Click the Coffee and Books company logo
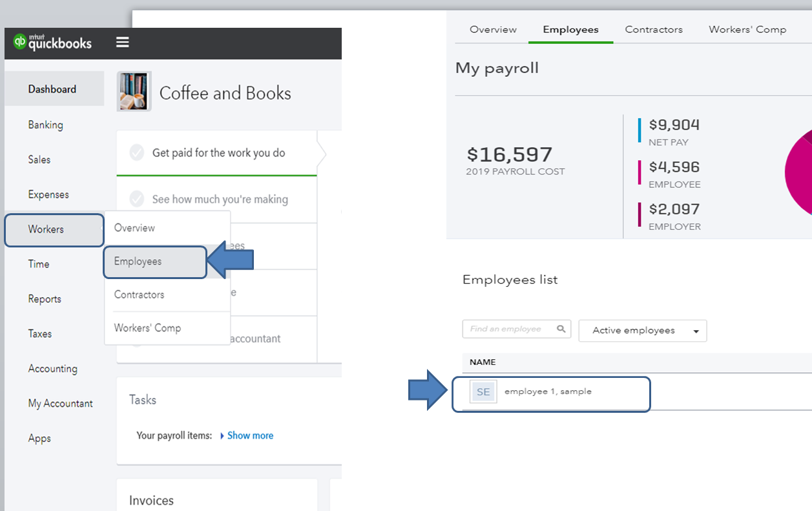Image resolution: width=812 pixels, height=511 pixels. [x=134, y=92]
